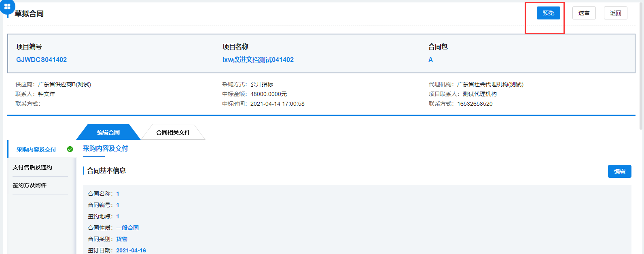Image resolution: width=644 pixels, height=254 pixels.
Task: Click the signing date 2021-04-16
Action: (x=131, y=250)
